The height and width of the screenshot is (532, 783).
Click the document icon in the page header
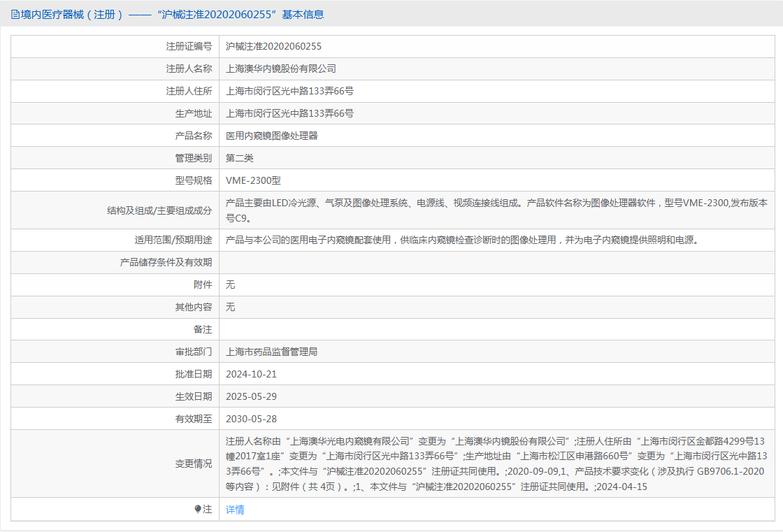click(15, 14)
